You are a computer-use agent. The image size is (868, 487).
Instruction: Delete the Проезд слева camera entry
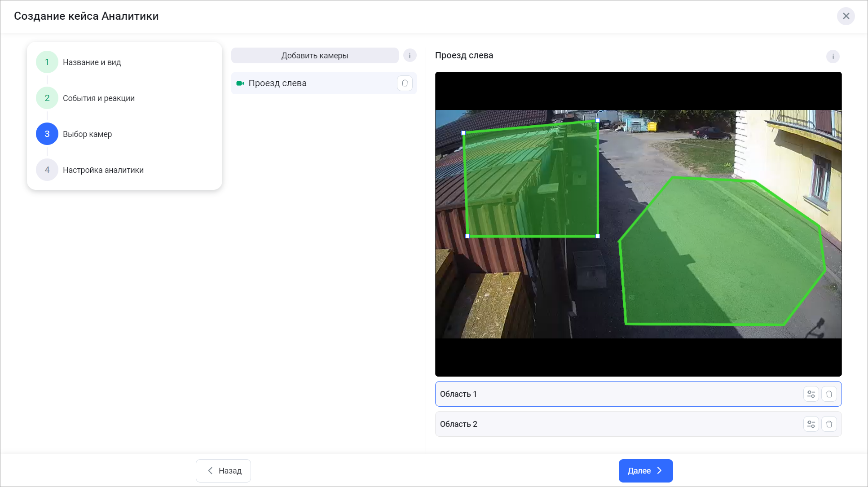(405, 83)
